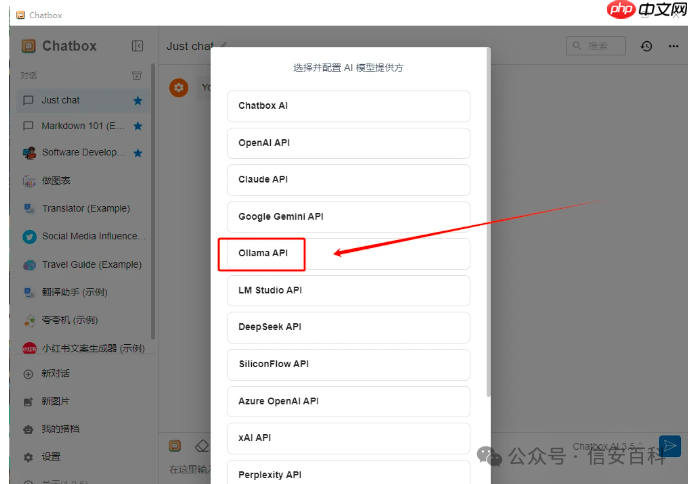The height and width of the screenshot is (484, 688).
Task: Select Claude API as provider
Action: [348, 179]
